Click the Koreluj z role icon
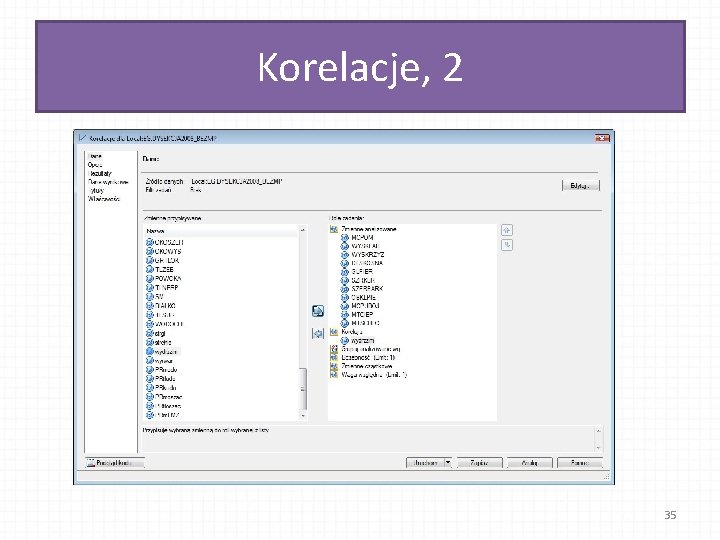The width and height of the screenshot is (720, 540). pos(334,332)
